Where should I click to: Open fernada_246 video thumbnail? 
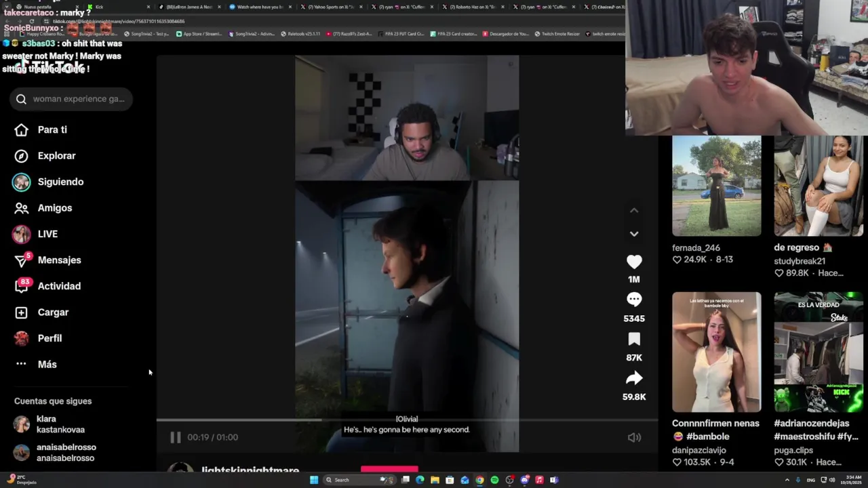[x=716, y=186]
